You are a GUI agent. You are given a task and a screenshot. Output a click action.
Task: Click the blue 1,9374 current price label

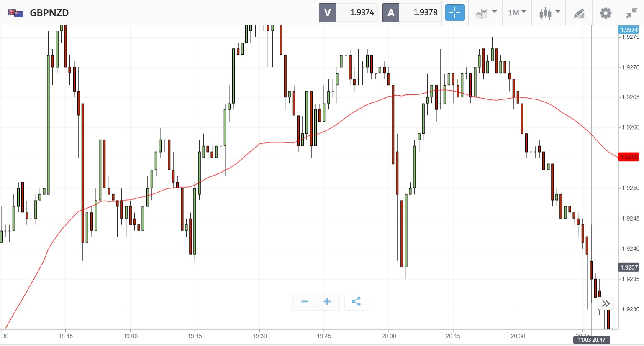pos(629,30)
